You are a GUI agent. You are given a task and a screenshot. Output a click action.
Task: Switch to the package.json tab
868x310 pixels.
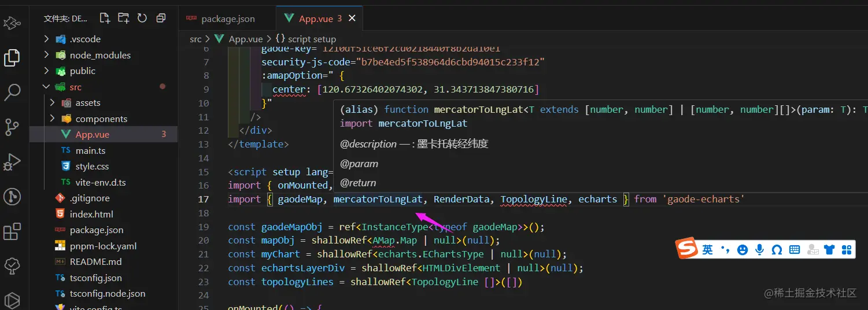click(228, 19)
